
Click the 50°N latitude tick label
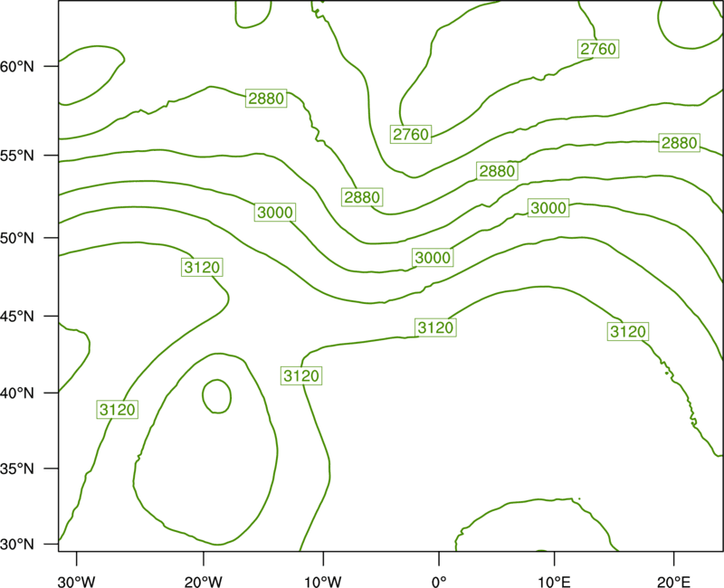coord(17,238)
